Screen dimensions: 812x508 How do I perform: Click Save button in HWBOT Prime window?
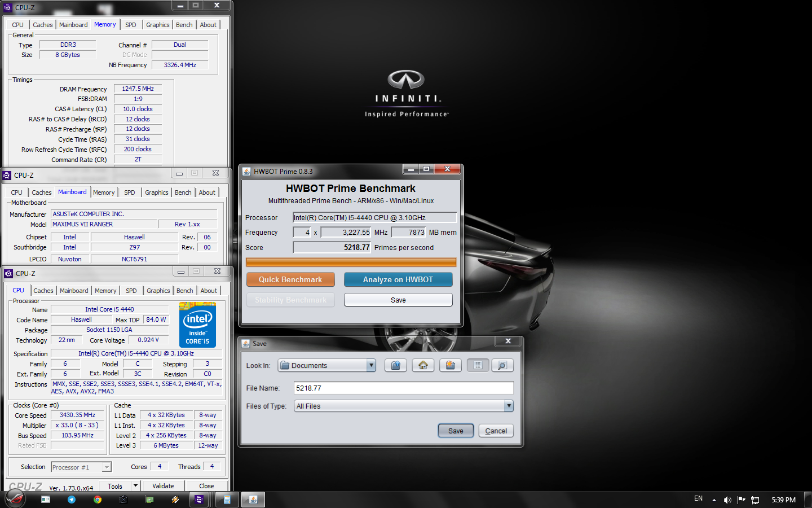398,300
